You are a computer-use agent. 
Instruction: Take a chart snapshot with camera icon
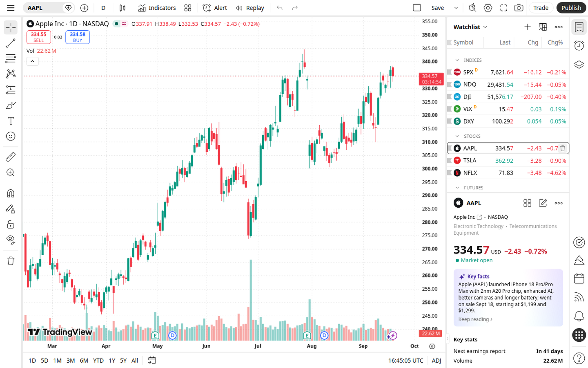519,8
